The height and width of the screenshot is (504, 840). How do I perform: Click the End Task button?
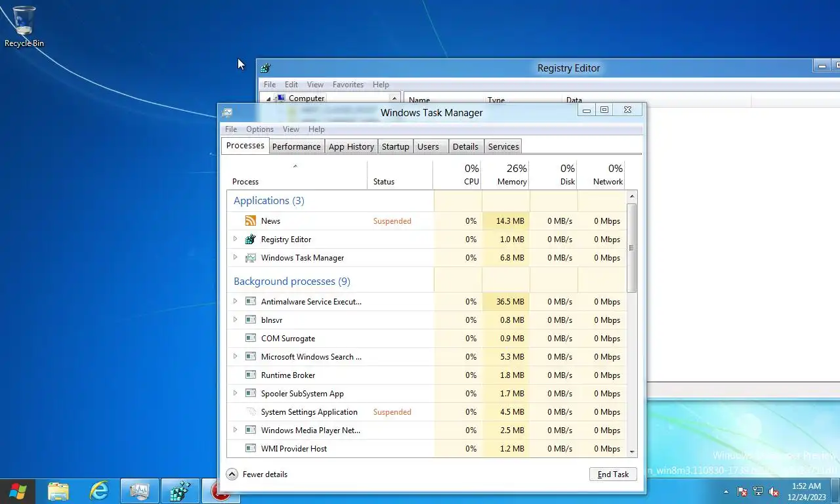[x=613, y=474]
